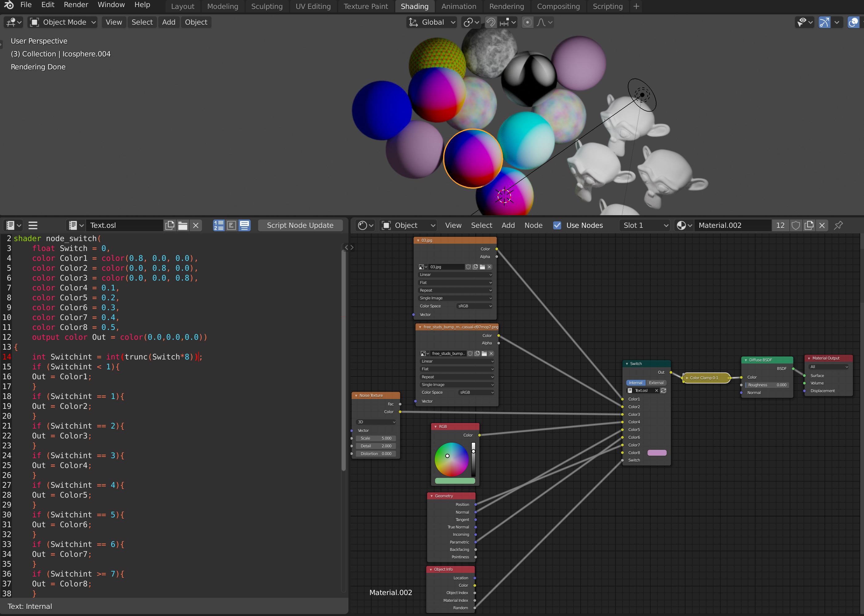Toggle syntax highlighting in text editor

[245, 225]
